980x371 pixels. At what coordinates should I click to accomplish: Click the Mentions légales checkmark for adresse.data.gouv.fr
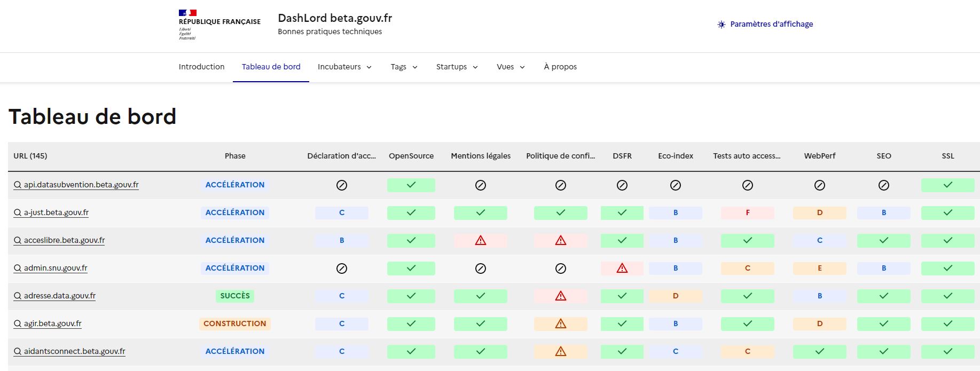[481, 296]
